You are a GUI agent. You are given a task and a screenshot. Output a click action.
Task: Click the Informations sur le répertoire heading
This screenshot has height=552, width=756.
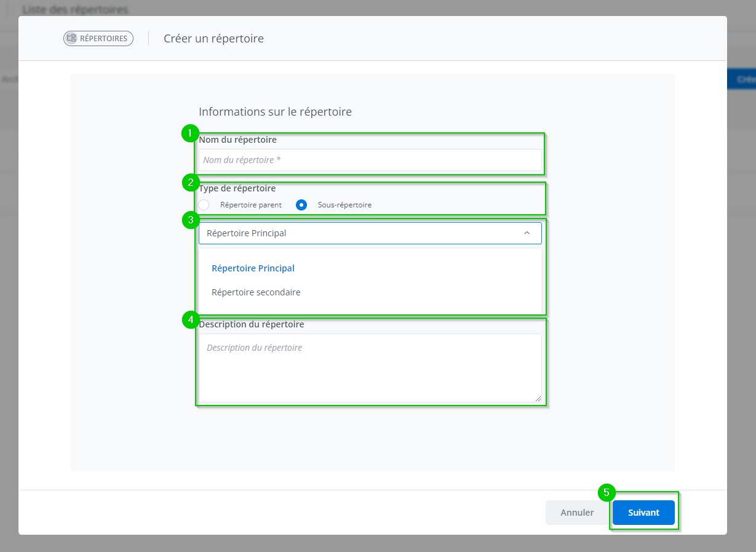click(275, 112)
